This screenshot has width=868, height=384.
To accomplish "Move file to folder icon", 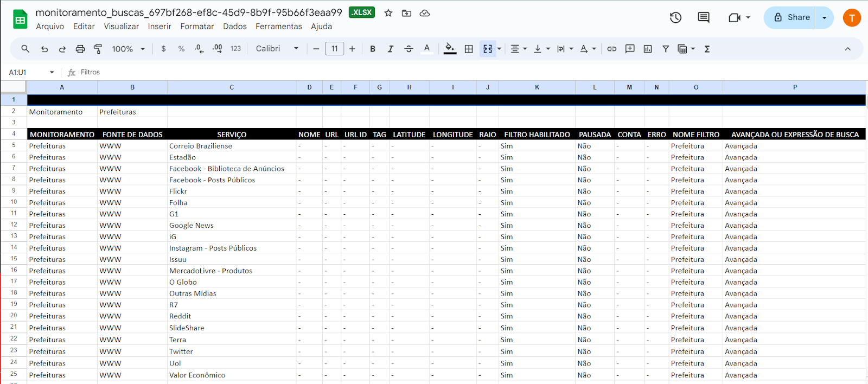I will point(406,13).
